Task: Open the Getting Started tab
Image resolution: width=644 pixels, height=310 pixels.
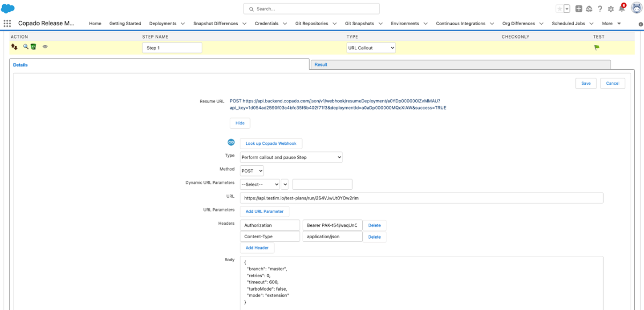Action: [125, 24]
